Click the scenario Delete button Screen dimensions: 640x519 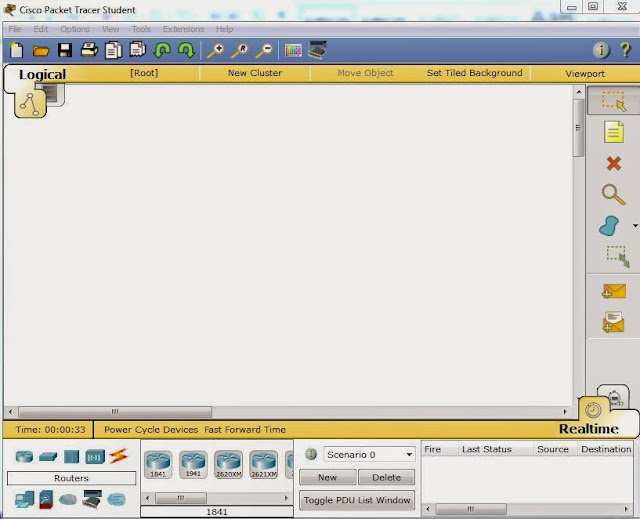pos(386,477)
